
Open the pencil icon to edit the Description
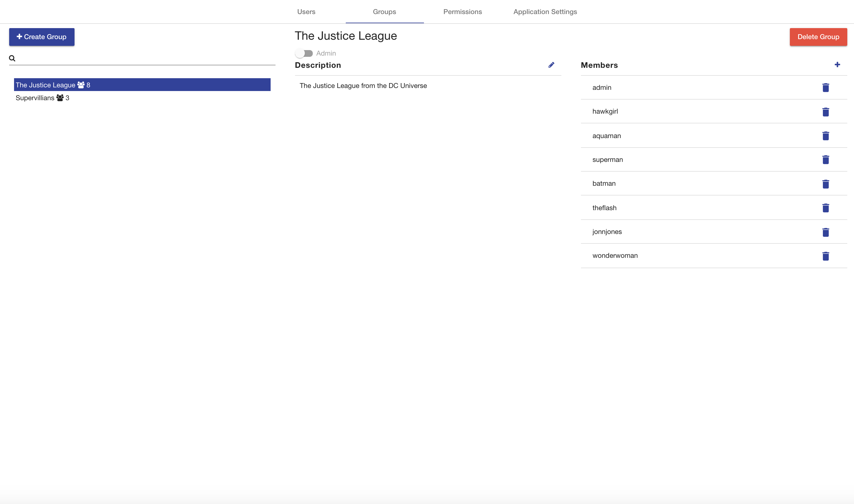click(x=551, y=65)
